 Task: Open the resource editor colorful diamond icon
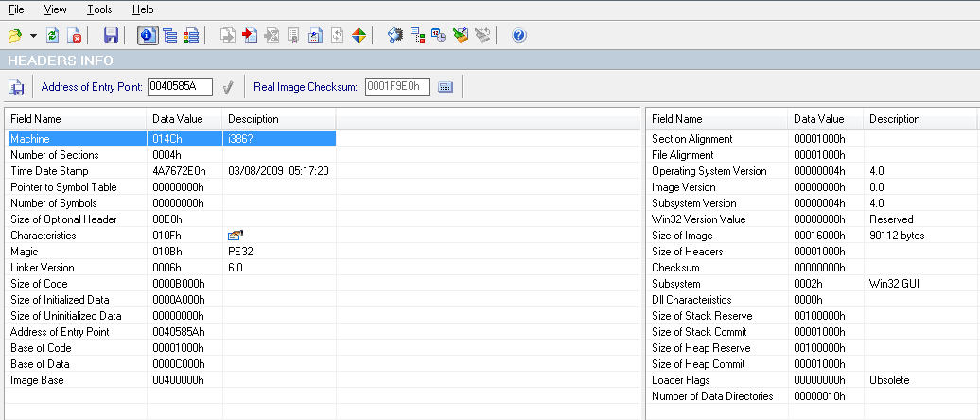(359, 35)
